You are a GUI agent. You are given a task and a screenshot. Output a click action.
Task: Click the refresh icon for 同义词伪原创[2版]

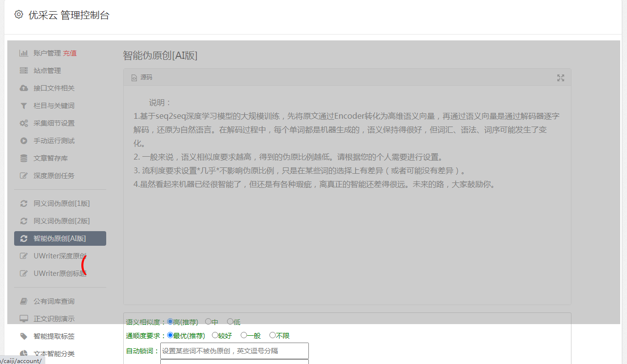tap(23, 221)
